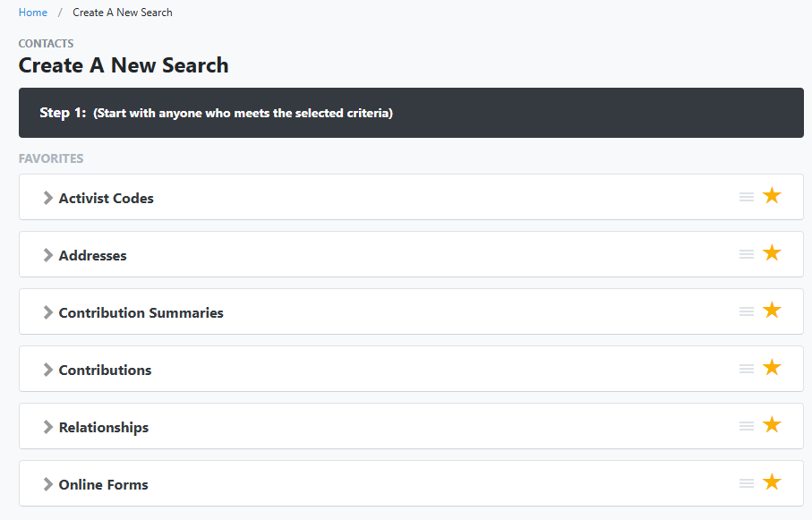Click the Online Forms section title
This screenshot has height=520, width=812.
[104, 485]
